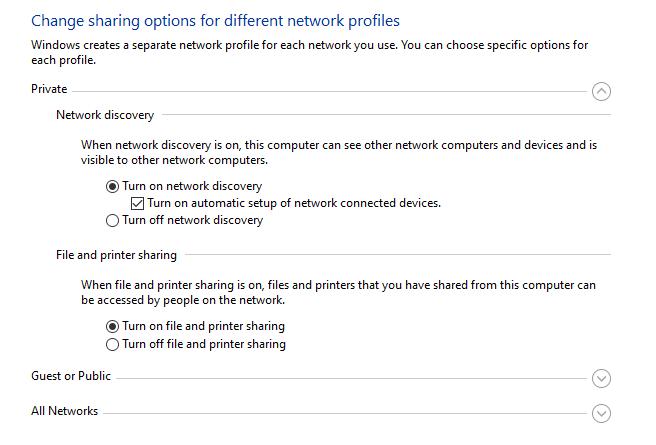This screenshot has height=445, width=656.
Task: Click the Turn on automatic setup label text
Action: pos(294,203)
